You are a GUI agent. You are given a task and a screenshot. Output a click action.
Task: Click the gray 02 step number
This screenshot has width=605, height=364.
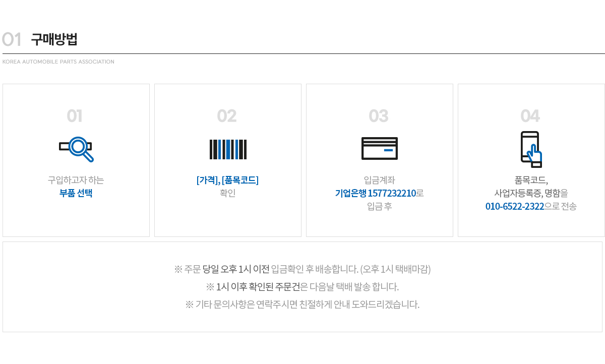pyautogui.click(x=227, y=116)
